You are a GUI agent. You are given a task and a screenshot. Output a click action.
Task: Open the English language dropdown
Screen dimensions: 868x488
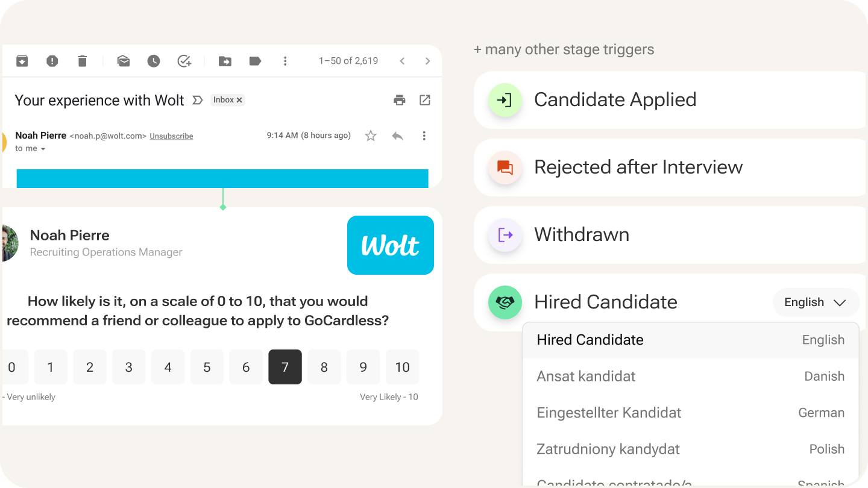click(x=816, y=302)
